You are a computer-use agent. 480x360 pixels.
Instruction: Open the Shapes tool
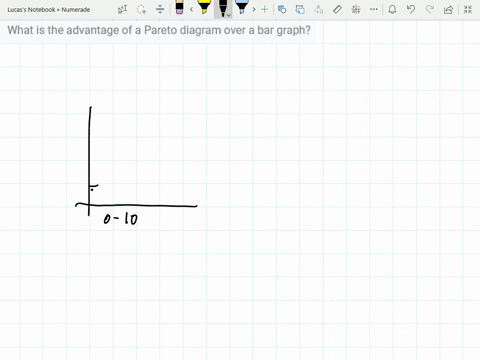point(282,9)
